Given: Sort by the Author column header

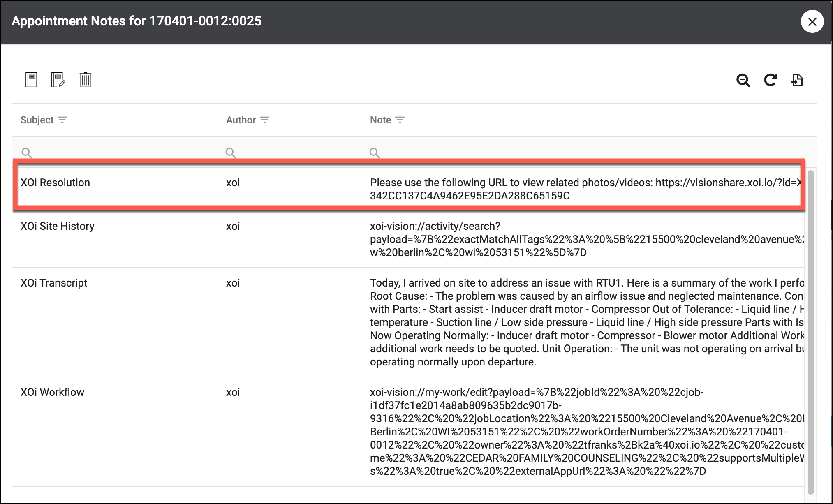Looking at the screenshot, I should [241, 120].
